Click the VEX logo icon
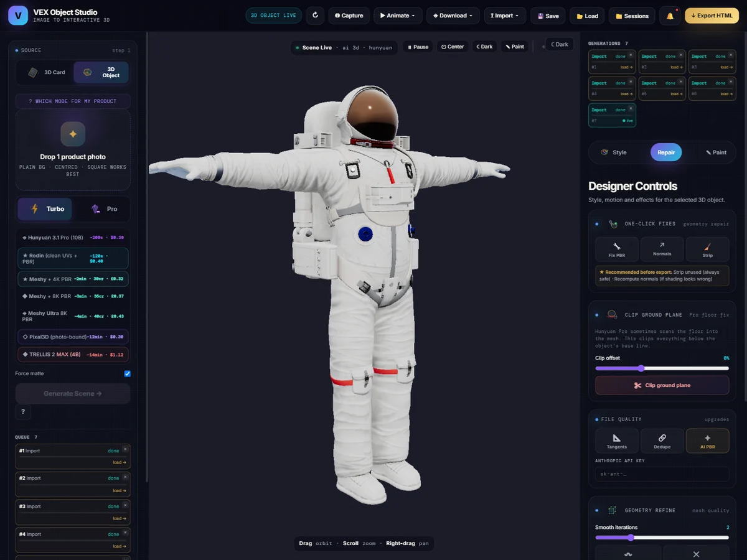 coord(18,16)
